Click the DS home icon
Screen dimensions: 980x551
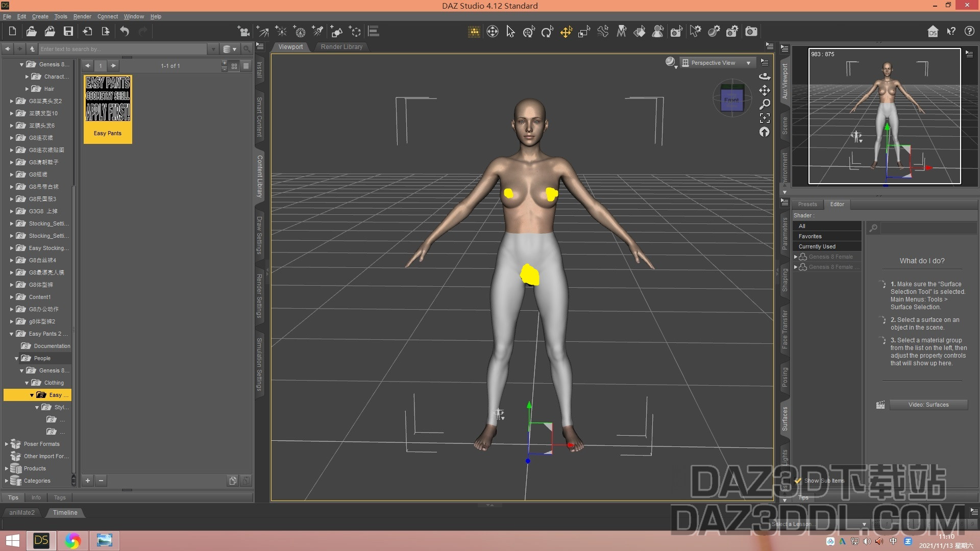tap(933, 32)
